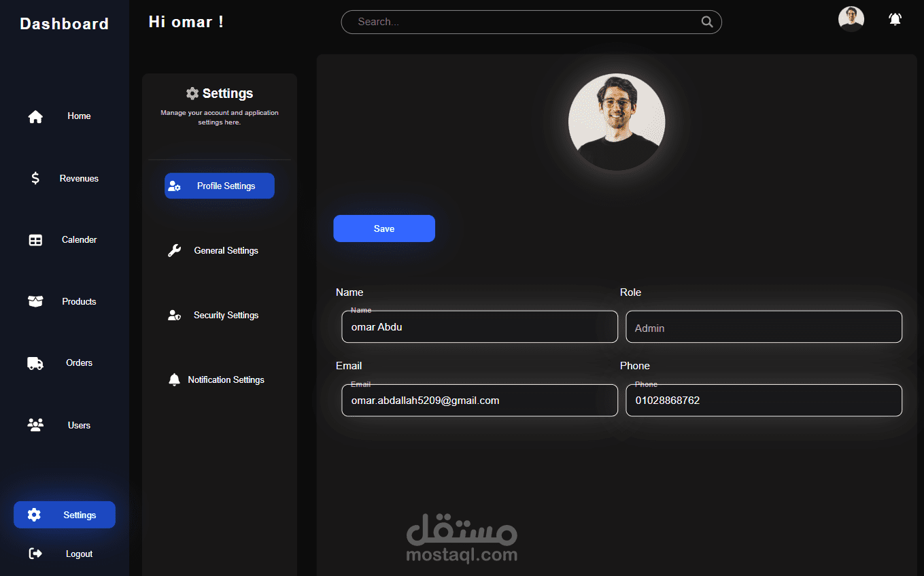Screen dimensions: 924x576
Task: Navigate to Products
Action: (79, 301)
